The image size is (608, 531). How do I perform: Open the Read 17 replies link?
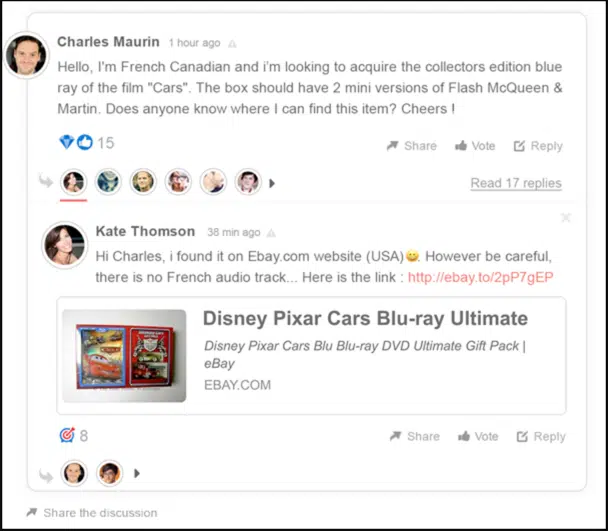(516, 183)
